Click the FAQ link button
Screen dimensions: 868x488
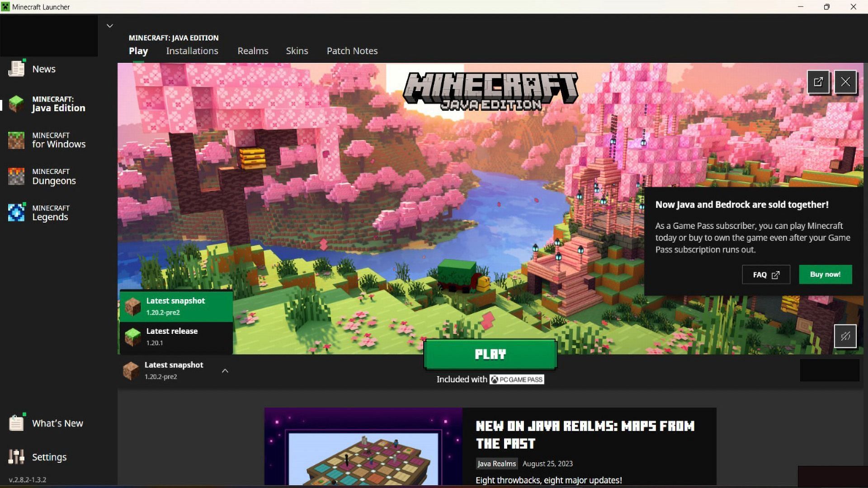[766, 274]
